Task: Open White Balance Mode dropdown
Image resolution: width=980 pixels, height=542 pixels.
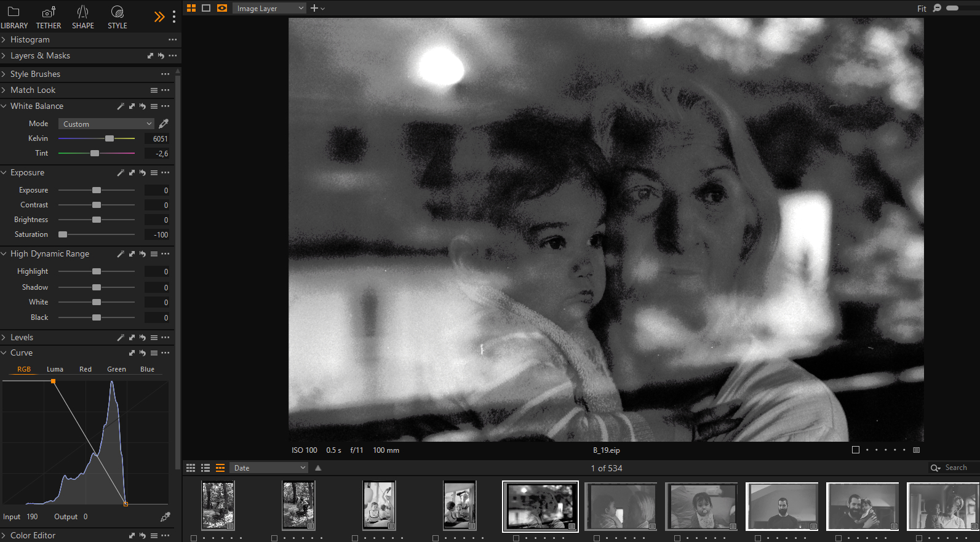Action: 106,124
